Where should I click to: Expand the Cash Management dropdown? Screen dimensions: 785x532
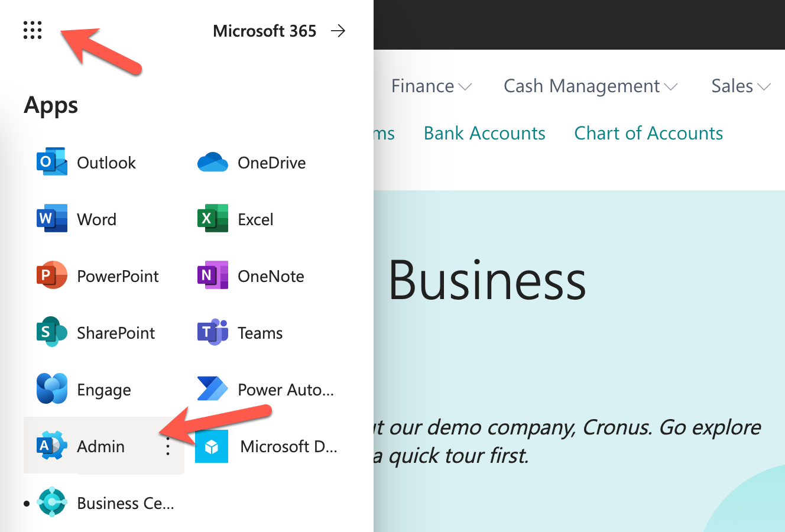point(591,86)
